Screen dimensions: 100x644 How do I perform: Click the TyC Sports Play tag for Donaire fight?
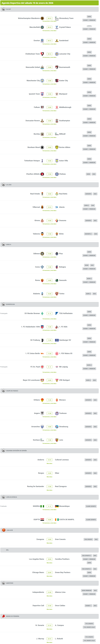click(x=89, y=627)
